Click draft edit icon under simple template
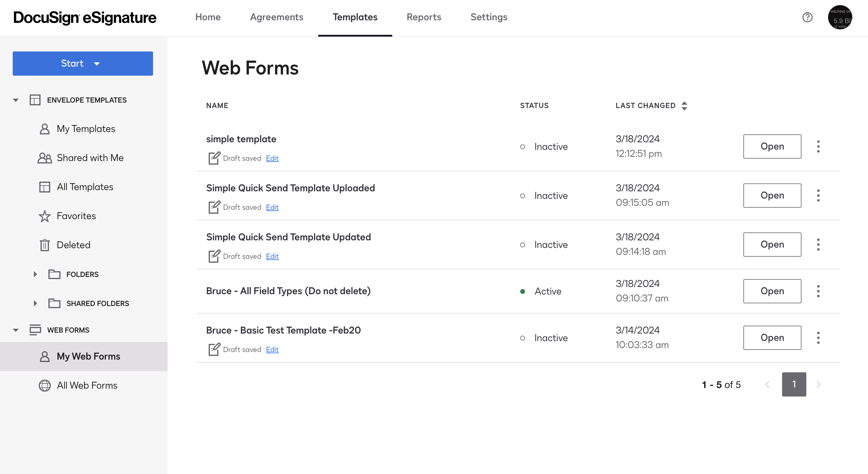The height and width of the screenshot is (474, 868). 214,158
